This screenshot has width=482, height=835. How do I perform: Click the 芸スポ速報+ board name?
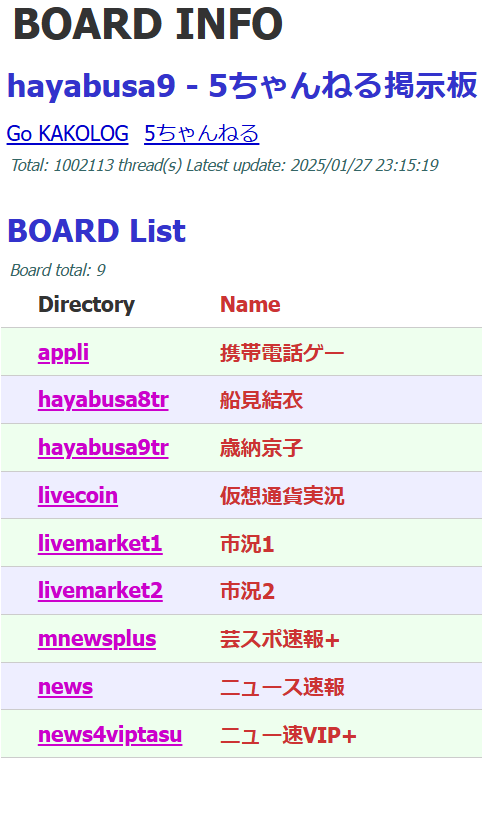pyautogui.click(x=280, y=639)
